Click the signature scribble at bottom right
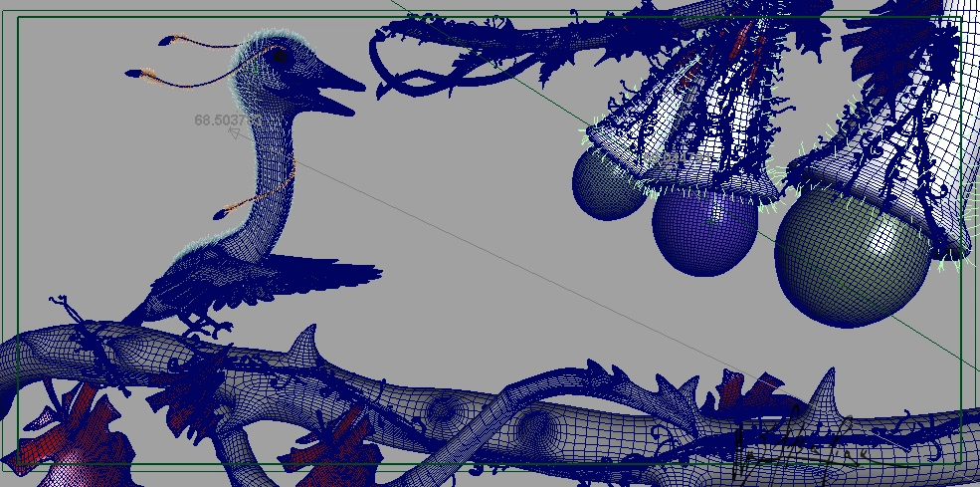980x487 pixels. point(796,443)
